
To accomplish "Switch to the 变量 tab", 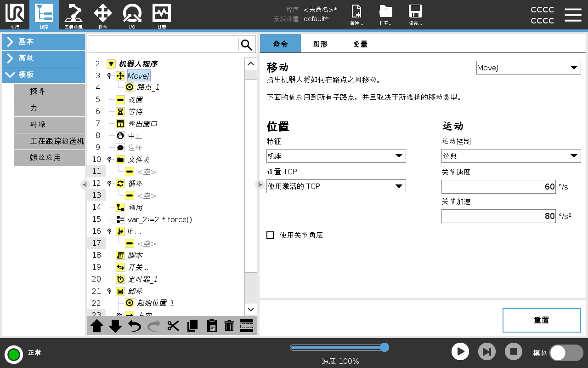I will (360, 44).
